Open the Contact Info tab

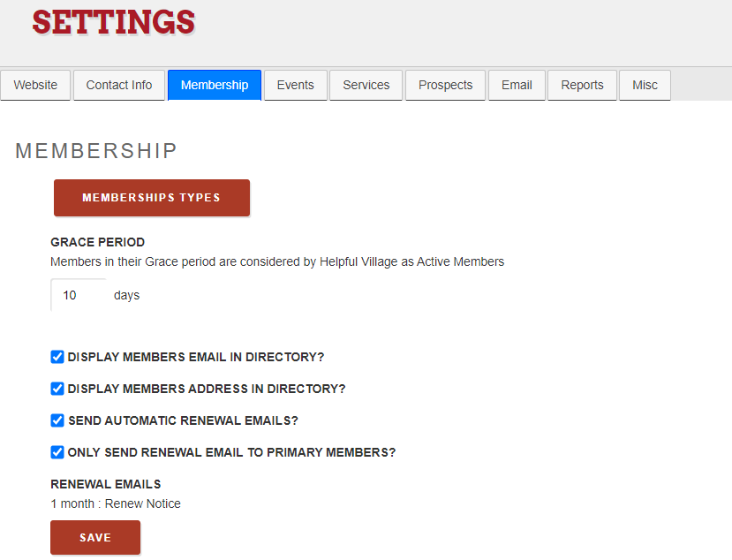(x=118, y=85)
